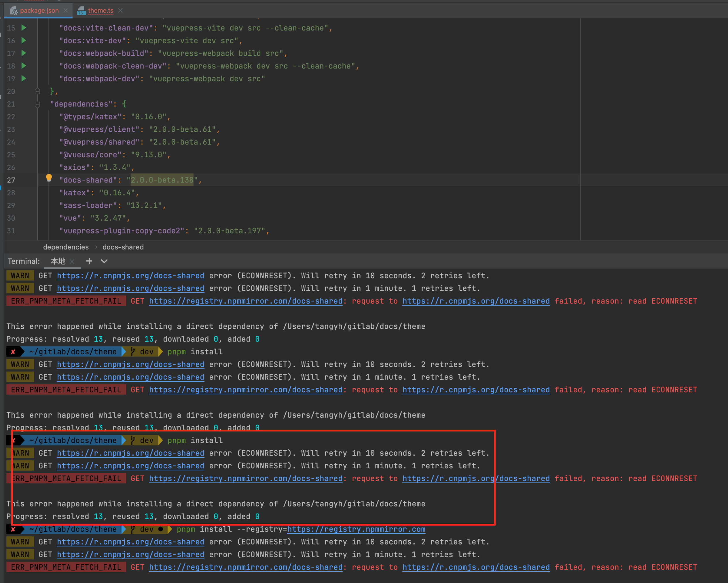Image resolution: width=728 pixels, height=583 pixels.
Task: Close the 本地 terminal tab
Action: (x=72, y=262)
